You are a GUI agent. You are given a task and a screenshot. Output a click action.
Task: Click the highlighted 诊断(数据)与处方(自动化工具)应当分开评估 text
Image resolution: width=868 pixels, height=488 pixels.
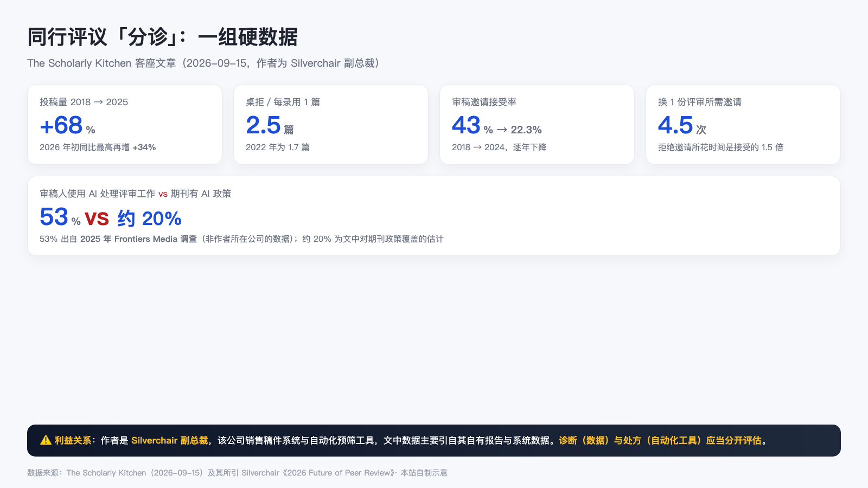tap(660, 440)
